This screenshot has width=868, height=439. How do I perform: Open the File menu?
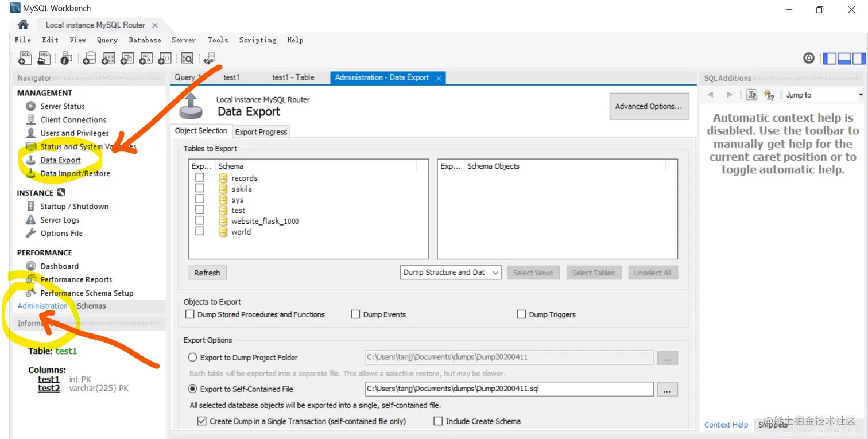pos(23,40)
